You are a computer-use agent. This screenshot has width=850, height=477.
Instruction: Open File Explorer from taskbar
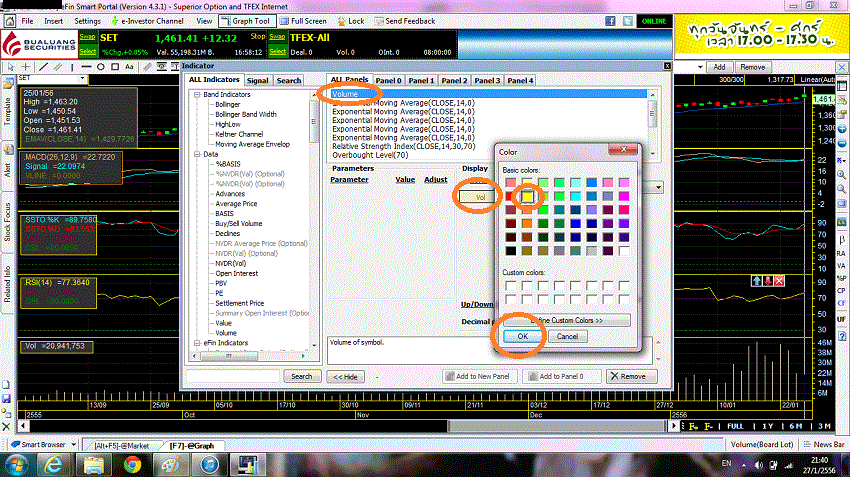point(93,465)
